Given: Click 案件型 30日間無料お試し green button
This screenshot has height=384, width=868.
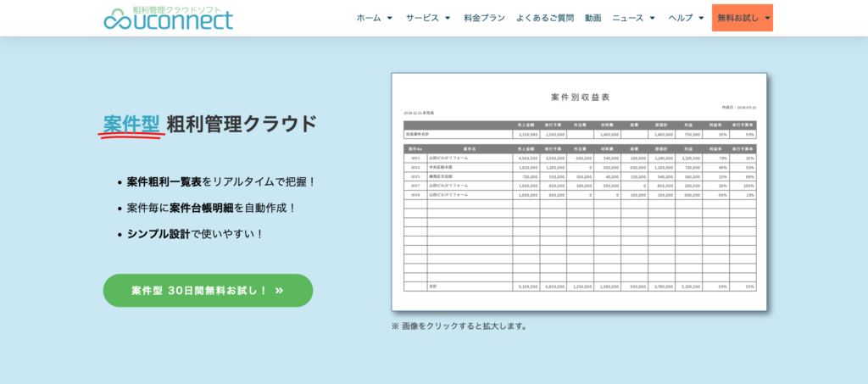Looking at the screenshot, I should (x=208, y=291).
